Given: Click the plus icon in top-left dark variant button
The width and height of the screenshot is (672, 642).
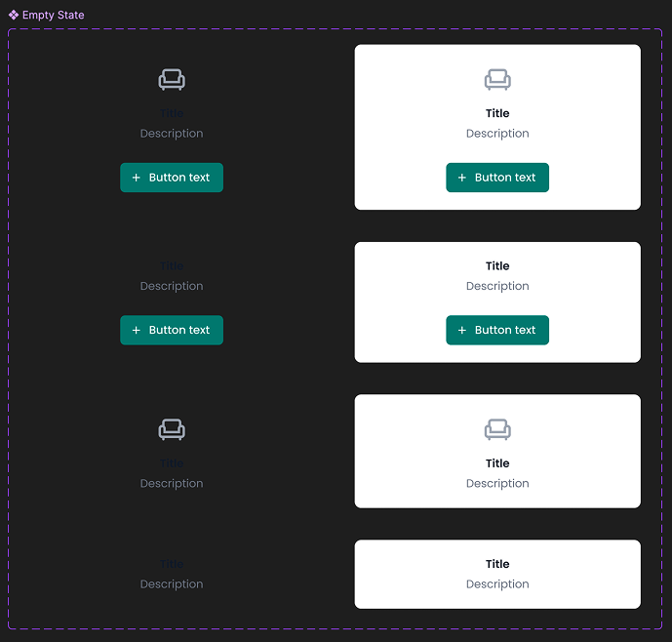Looking at the screenshot, I should coord(137,178).
